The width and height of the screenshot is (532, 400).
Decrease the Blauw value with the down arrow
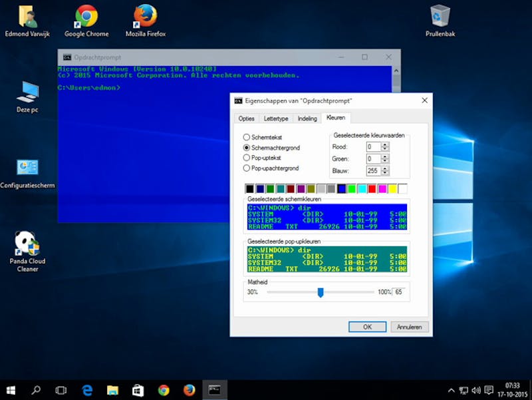coord(385,174)
